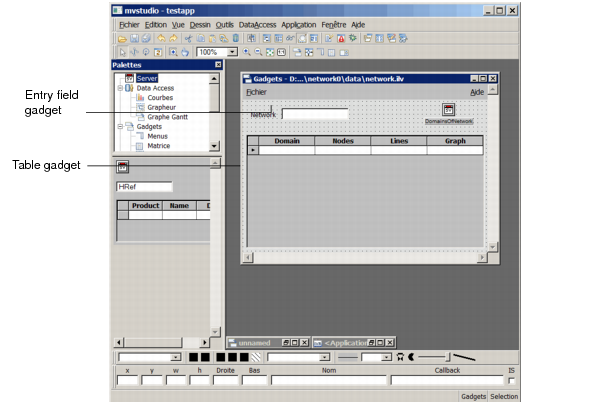Click the Save toolbar icon
Viewport: 604px width, 402px height.
coord(133,37)
